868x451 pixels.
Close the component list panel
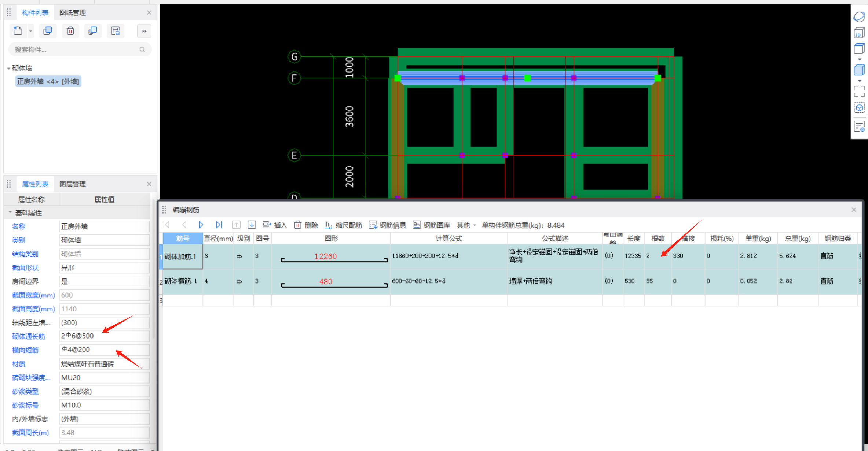coord(149,12)
